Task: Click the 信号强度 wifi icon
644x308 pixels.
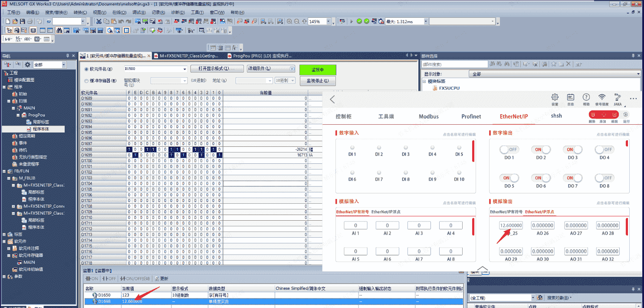Action: click(x=601, y=99)
